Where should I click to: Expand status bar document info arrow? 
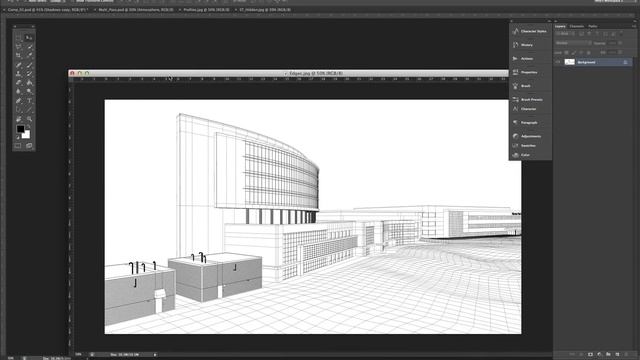(x=155, y=355)
